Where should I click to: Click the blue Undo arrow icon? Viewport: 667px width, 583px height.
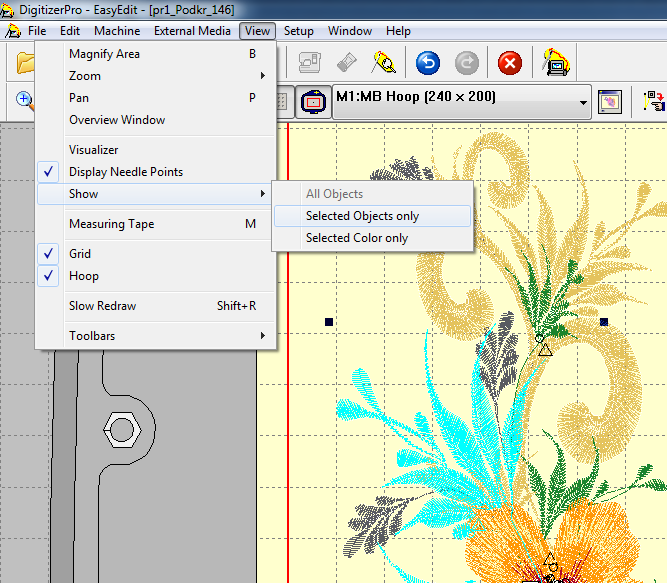428,64
